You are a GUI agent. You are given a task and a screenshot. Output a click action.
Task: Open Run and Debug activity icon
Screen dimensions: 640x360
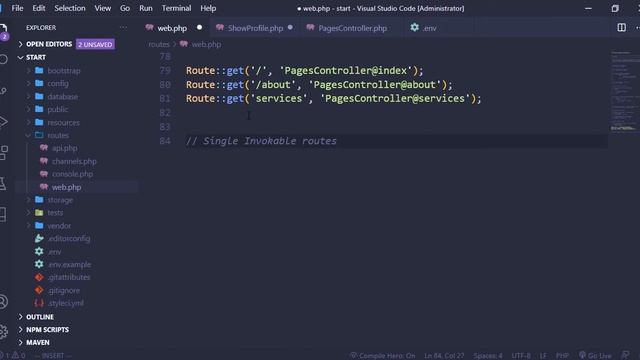[x=3, y=122]
